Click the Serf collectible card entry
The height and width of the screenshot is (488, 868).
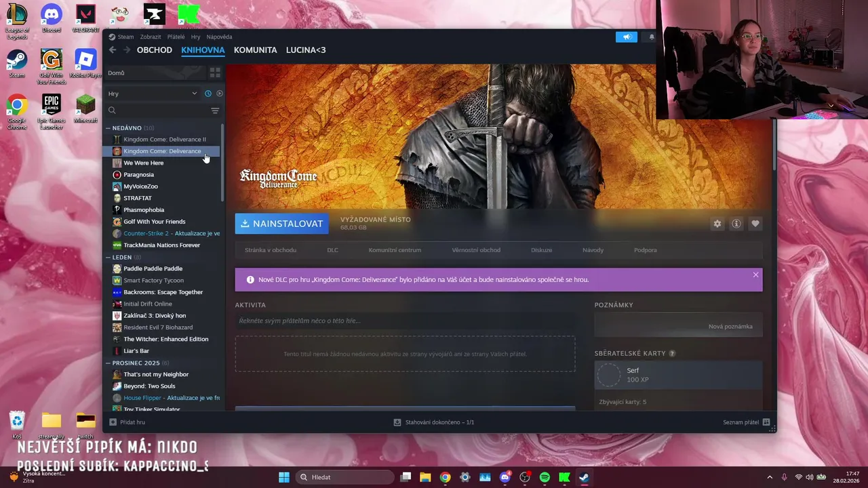678,375
